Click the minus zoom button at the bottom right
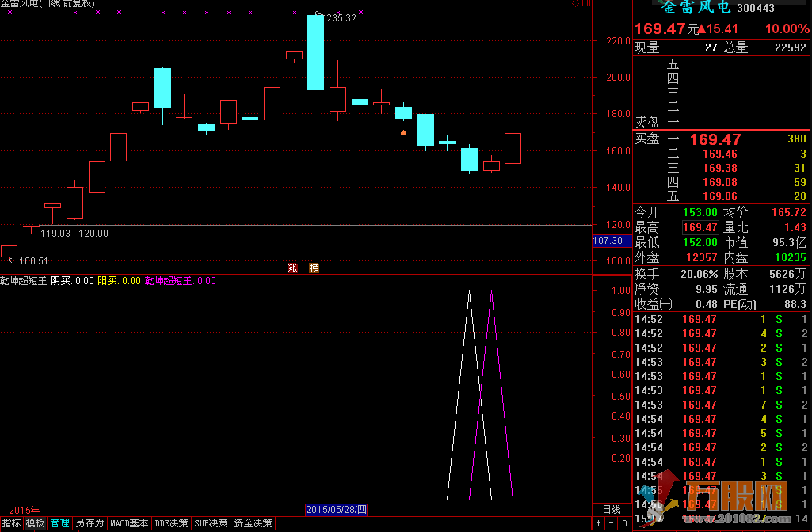The width and height of the screenshot is (812, 532). pyautogui.click(x=611, y=523)
